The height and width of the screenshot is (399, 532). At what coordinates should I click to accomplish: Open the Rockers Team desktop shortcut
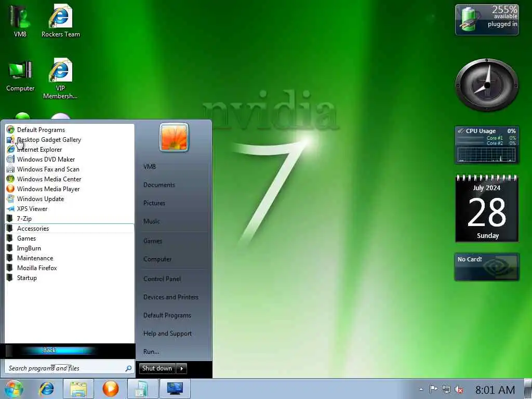coord(60,20)
